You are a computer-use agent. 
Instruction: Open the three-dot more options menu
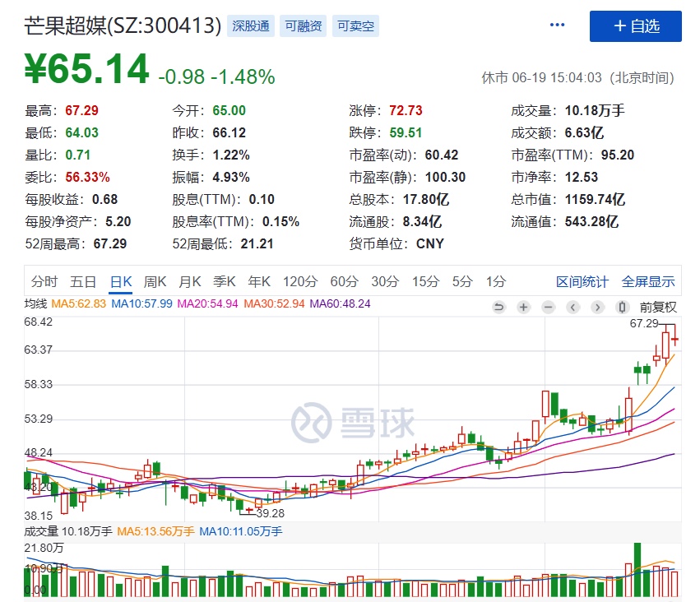tap(558, 25)
